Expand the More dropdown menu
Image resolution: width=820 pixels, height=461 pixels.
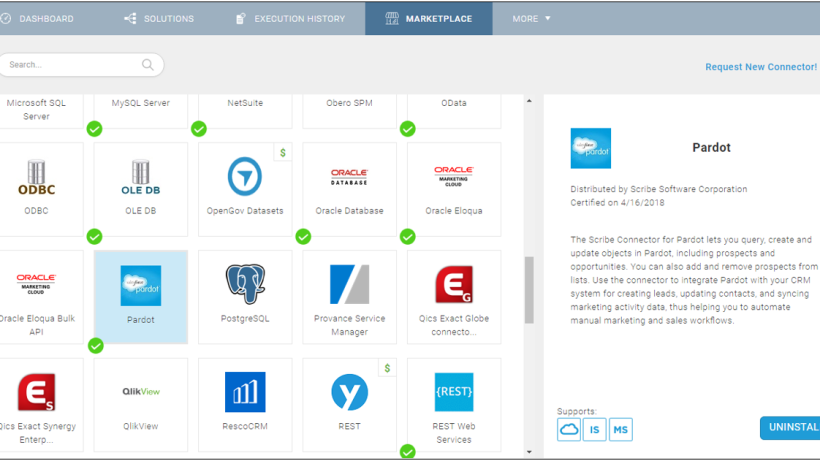click(x=531, y=19)
